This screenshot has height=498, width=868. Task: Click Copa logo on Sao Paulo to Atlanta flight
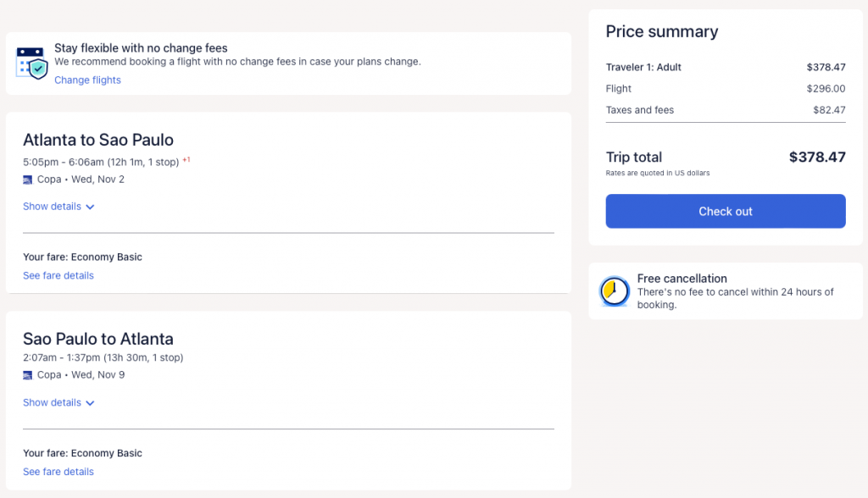point(28,375)
